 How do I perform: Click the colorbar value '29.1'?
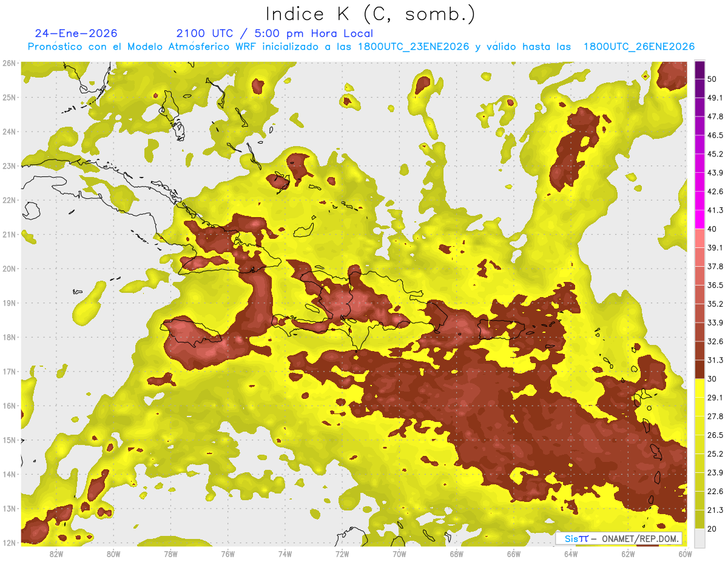click(715, 397)
